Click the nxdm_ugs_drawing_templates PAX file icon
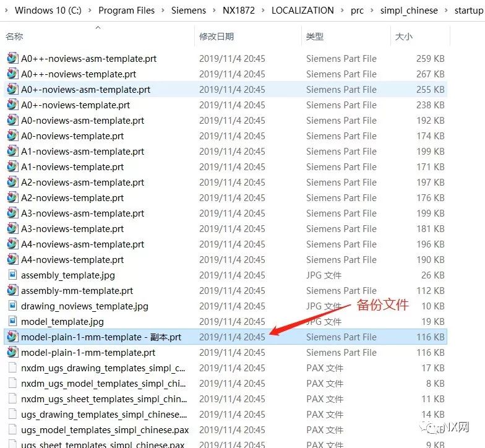 [x=12, y=368]
